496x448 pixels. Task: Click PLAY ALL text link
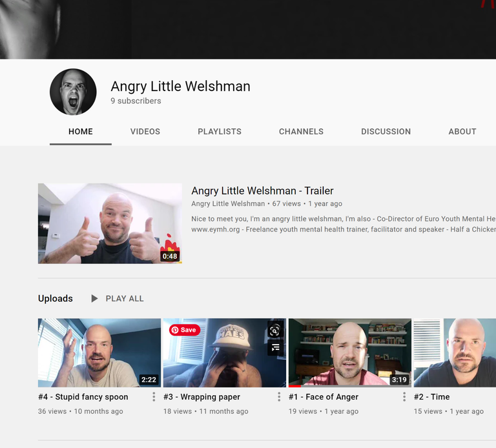(125, 298)
